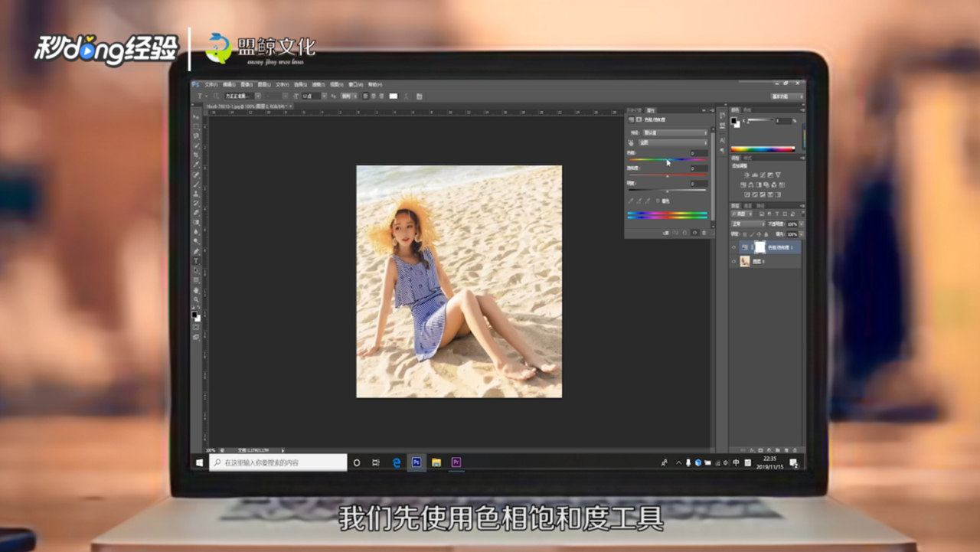Select the Spot Healing Brush tool
The height and width of the screenshot is (552, 980).
(196, 175)
